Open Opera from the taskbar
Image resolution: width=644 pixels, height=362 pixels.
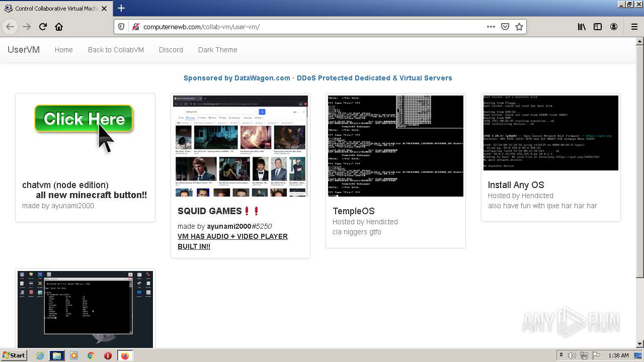coord(108,355)
